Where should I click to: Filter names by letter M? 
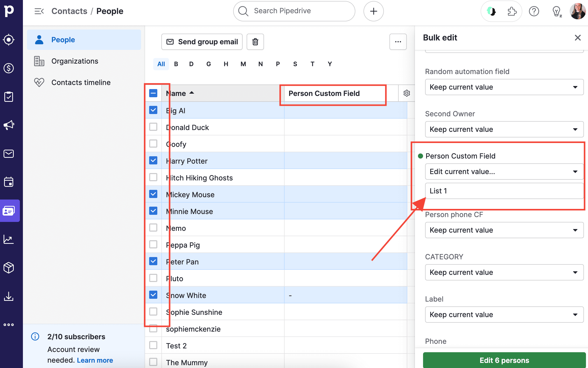(x=243, y=64)
